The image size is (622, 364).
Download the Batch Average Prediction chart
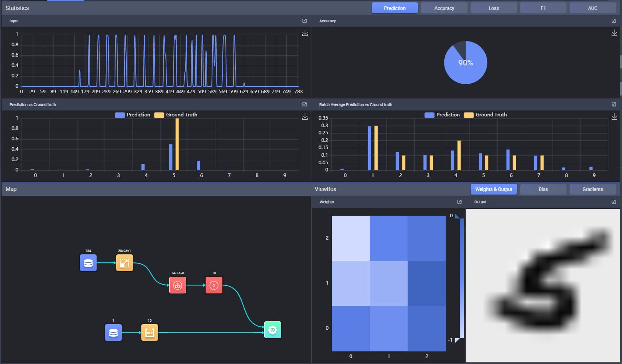tap(614, 116)
